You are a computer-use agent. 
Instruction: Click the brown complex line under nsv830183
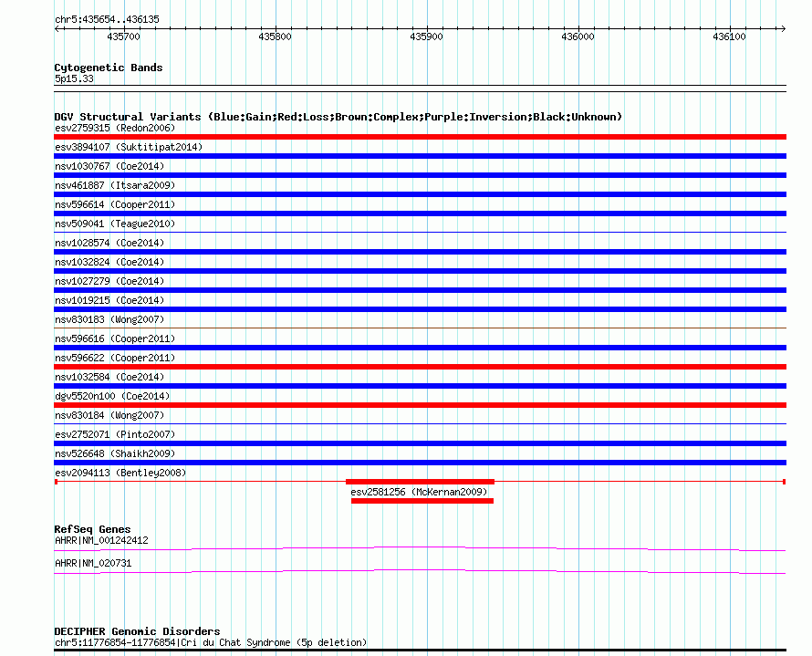(x=420, y=328)
